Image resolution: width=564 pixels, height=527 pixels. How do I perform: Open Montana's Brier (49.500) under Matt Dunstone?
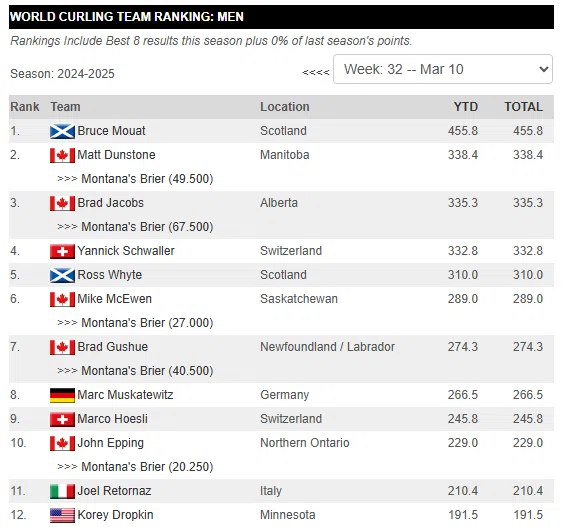[147, 179]
